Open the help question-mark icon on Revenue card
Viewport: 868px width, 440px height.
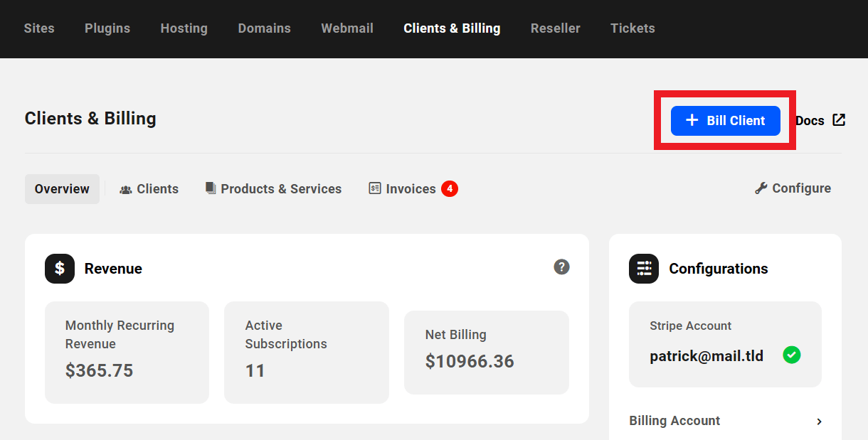561,267
